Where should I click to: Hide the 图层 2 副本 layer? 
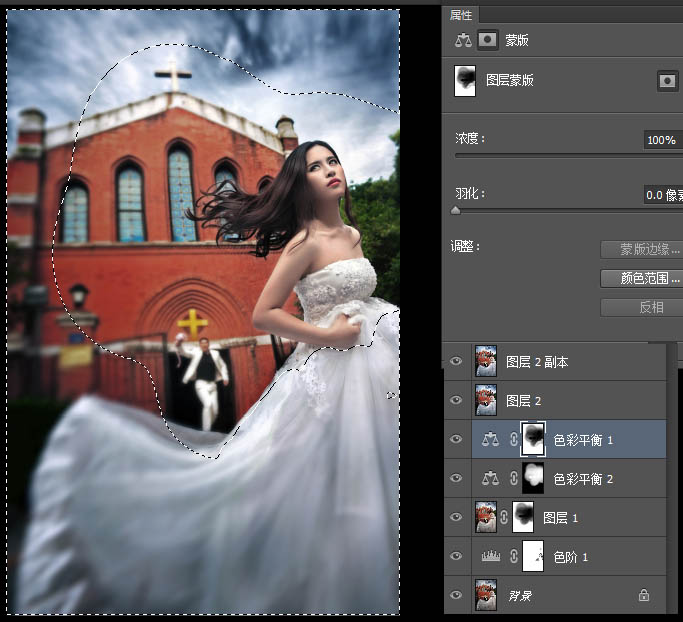(457, 361)
